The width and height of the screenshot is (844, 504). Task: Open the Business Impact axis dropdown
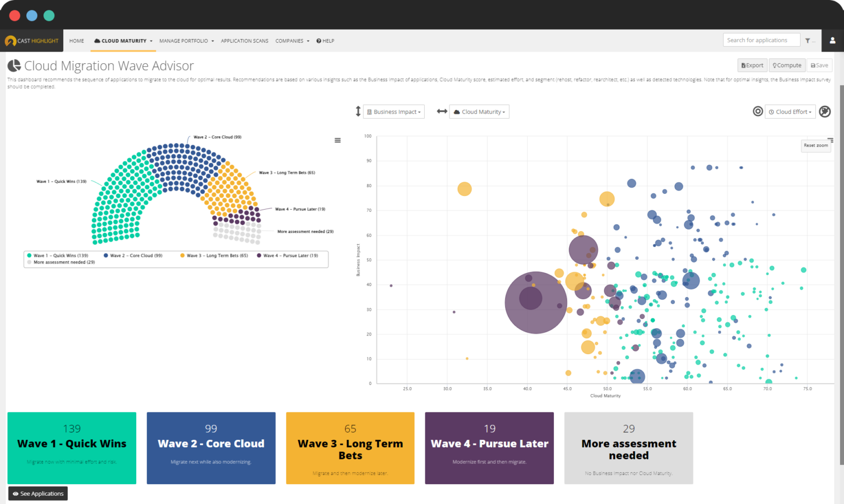tap(394, 112)
